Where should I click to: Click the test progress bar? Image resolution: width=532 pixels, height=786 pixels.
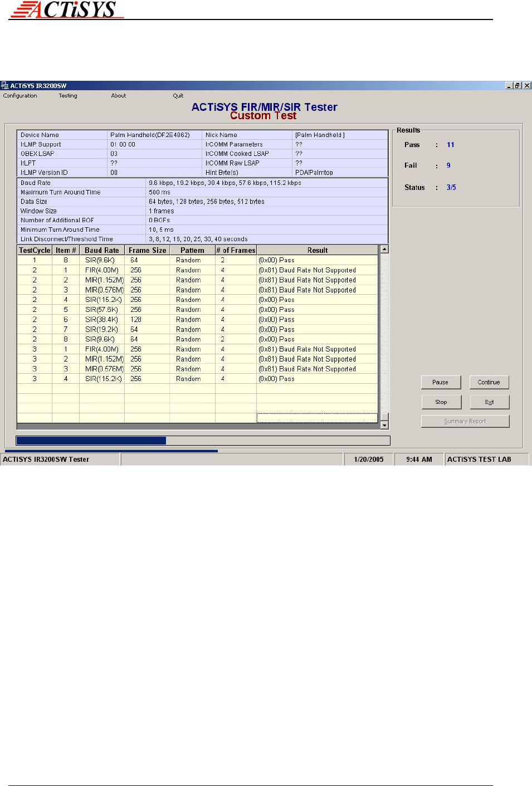[x=203, y=441]
